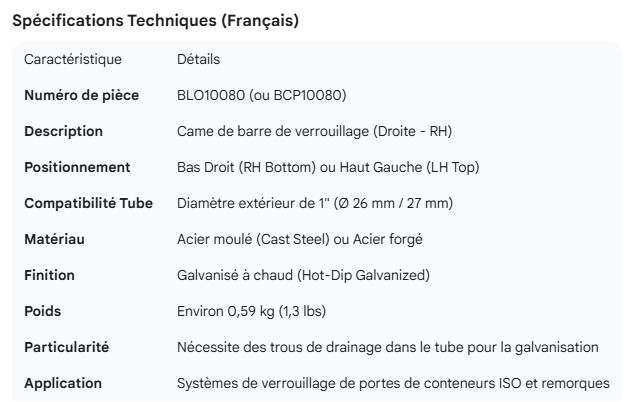The image size is (630, 402).
Task: Select the Matériau row label
Action: click(54, 239)
